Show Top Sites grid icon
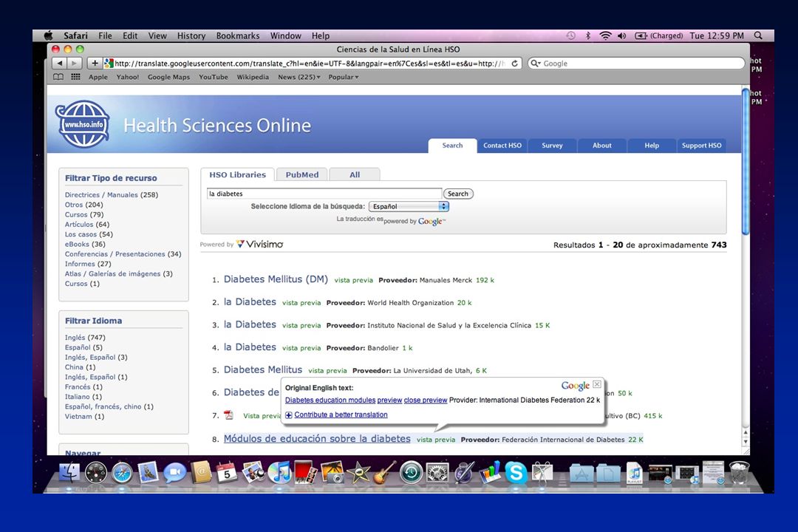The height and width of the screenshot is (532, 798). pyautogui.click(x=75, y=77)
